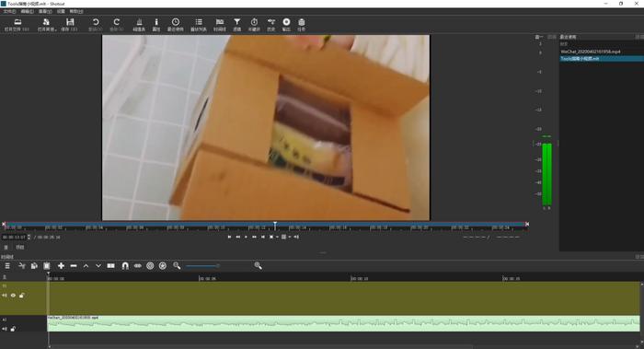Click the play button under preview
Screen dimensions: 644x349
click(246, 237)
